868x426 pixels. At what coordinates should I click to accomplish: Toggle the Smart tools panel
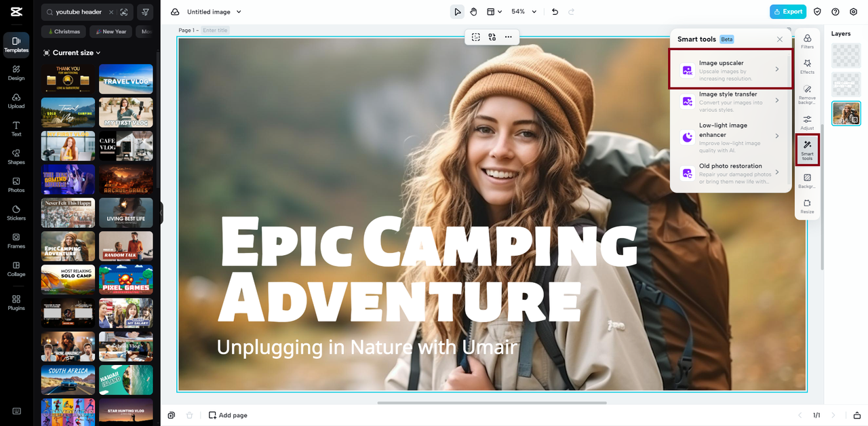tap(807, 150)
